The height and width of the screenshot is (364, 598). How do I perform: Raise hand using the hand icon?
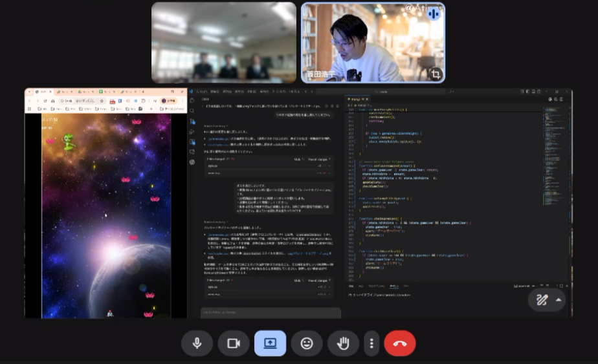(x=343, y=343)
